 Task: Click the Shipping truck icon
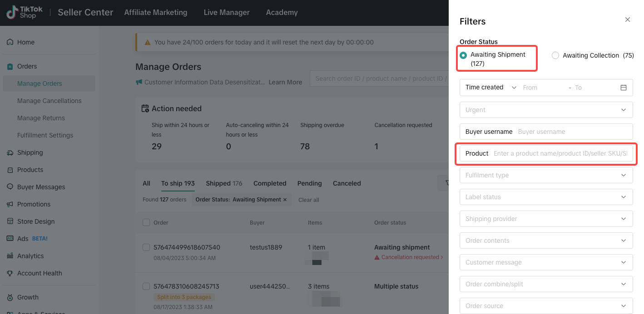pyautogui.click(x=10, y=153)
